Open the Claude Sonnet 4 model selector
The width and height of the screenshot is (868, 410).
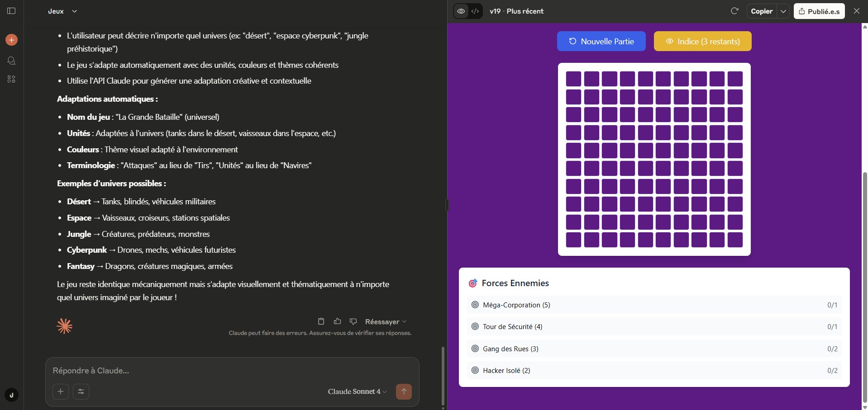[x=357, y=391]
